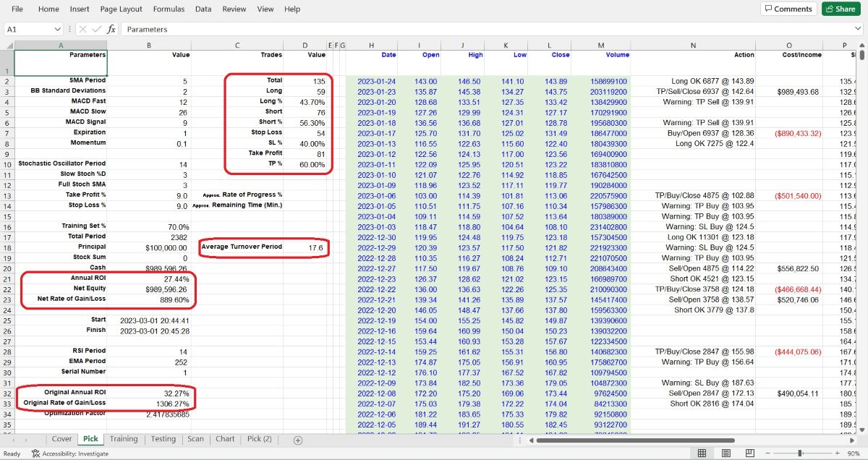Select the Cost/Income cell ($890,433.32)

(x=788, y=133)
